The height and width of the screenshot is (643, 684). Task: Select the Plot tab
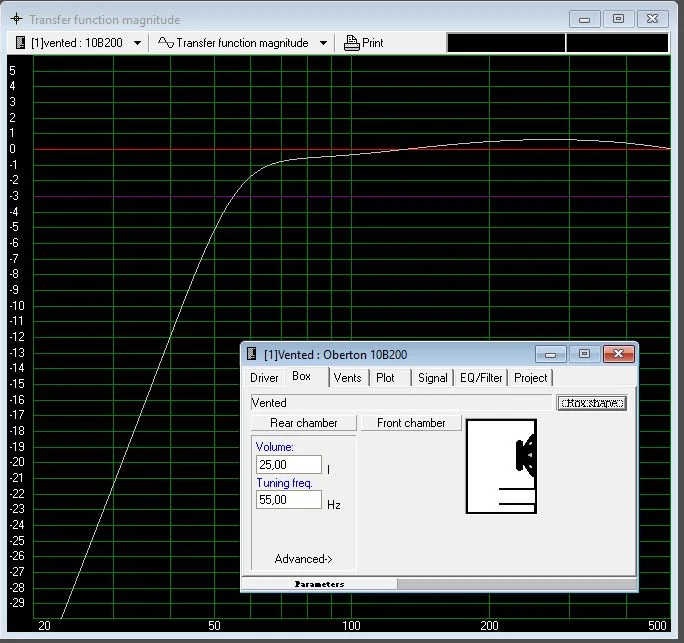click(385, 378)
